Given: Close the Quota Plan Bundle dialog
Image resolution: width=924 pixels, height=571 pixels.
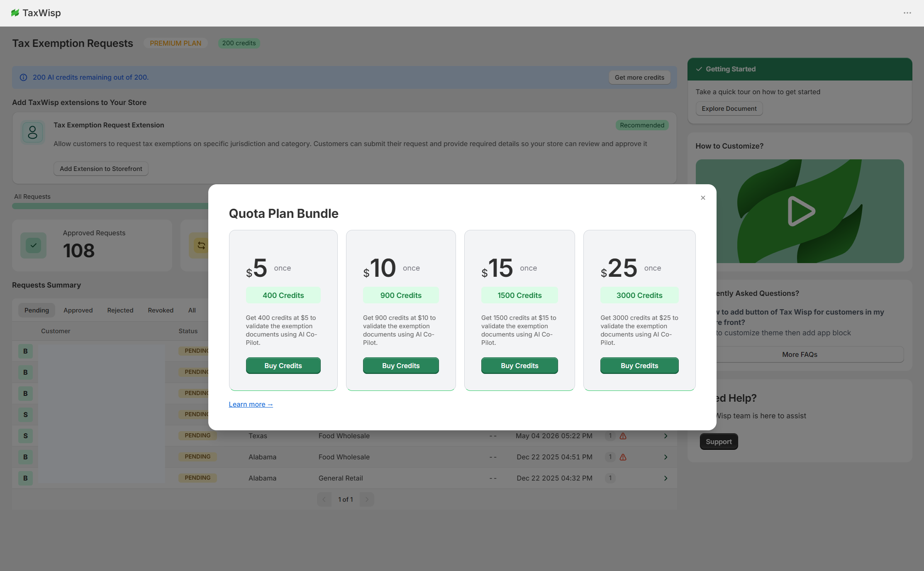Looking at the screenshot, I should pyautogui.click(x=703, y=198).
